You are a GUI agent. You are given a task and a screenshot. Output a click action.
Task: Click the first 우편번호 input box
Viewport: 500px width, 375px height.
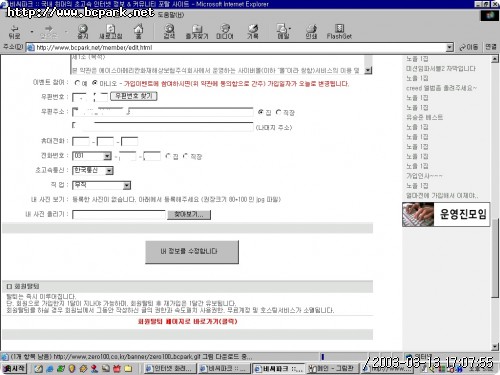point(79,97)
